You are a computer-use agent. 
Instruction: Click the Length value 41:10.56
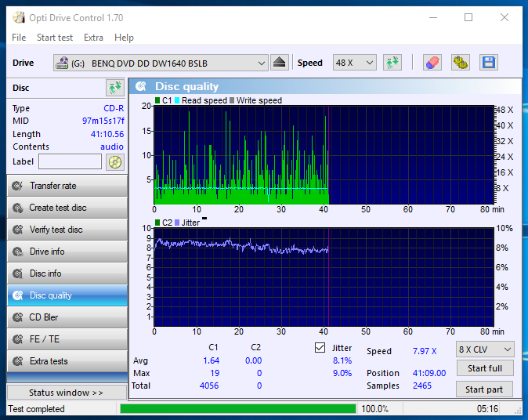pyautogui.click(x=107, y=134)
